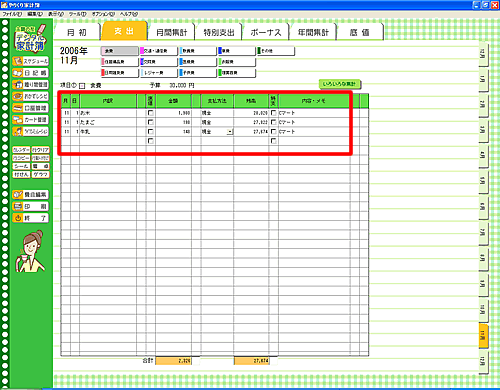The image size is (500, 390).
Task: Click the woman character illustration
Action: tap(30, 251)
